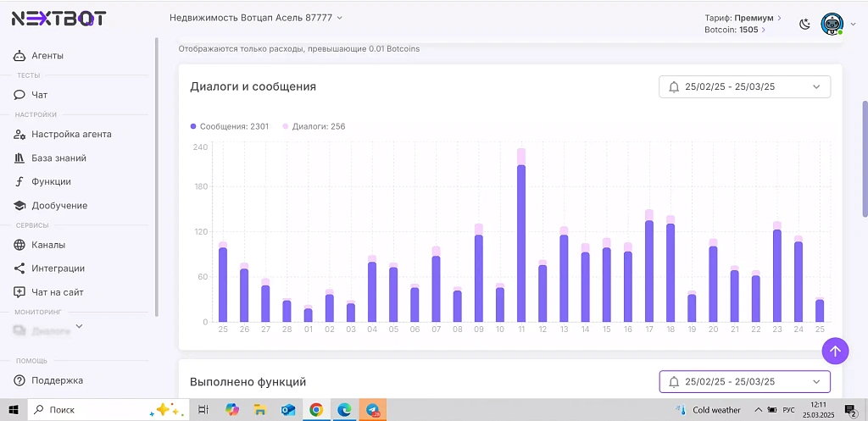Expand the profile menu arrow beside avatar
Screen dimensions: 868x421
(853, 24)
